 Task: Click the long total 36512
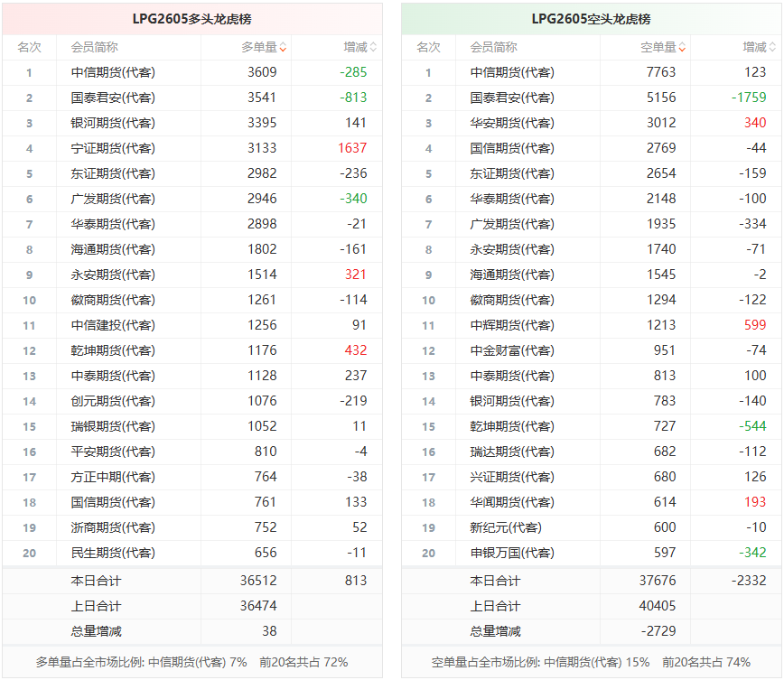(258, 581)
